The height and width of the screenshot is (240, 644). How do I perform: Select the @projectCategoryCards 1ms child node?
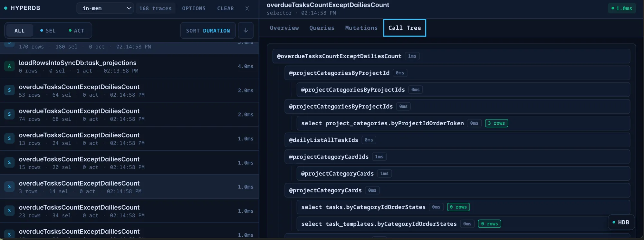pos(463,173)
